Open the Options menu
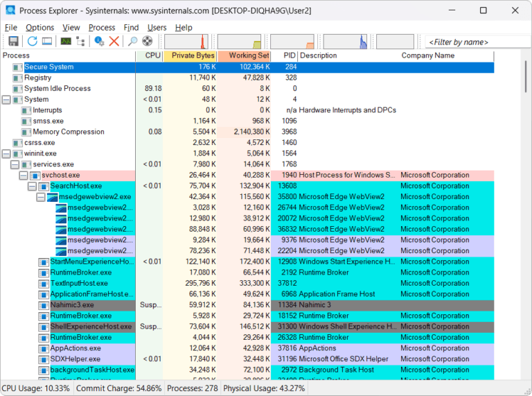532x396 pixels. point(39,28)
